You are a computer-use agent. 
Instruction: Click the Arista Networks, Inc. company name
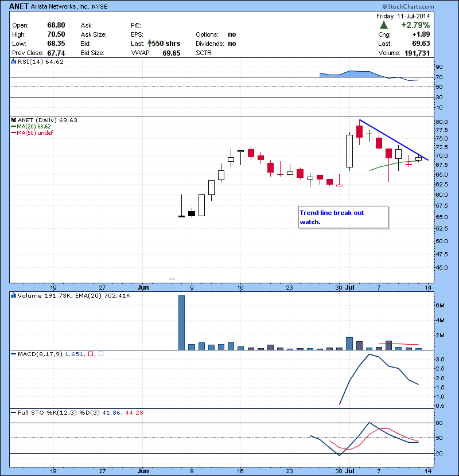click(61, 6)
